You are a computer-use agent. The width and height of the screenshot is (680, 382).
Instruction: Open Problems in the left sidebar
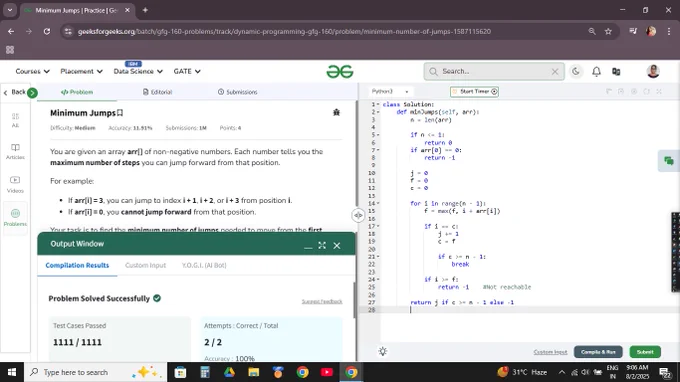pos(15,218)
